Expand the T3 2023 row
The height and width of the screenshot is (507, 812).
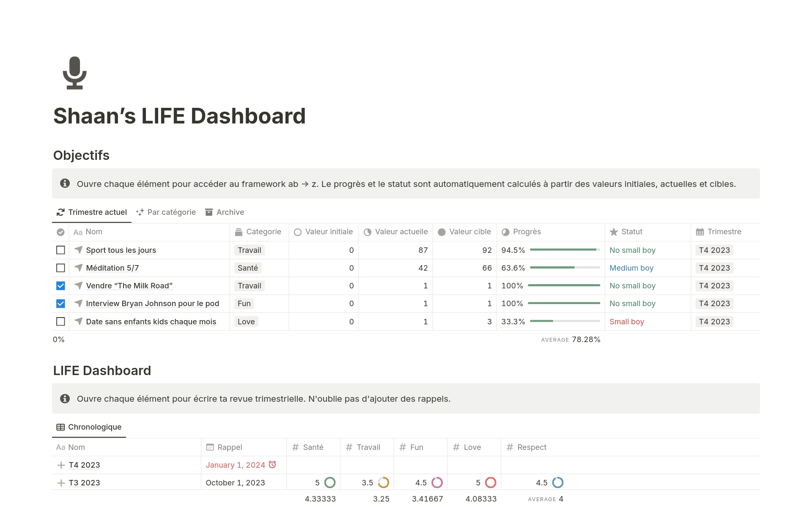61,483
